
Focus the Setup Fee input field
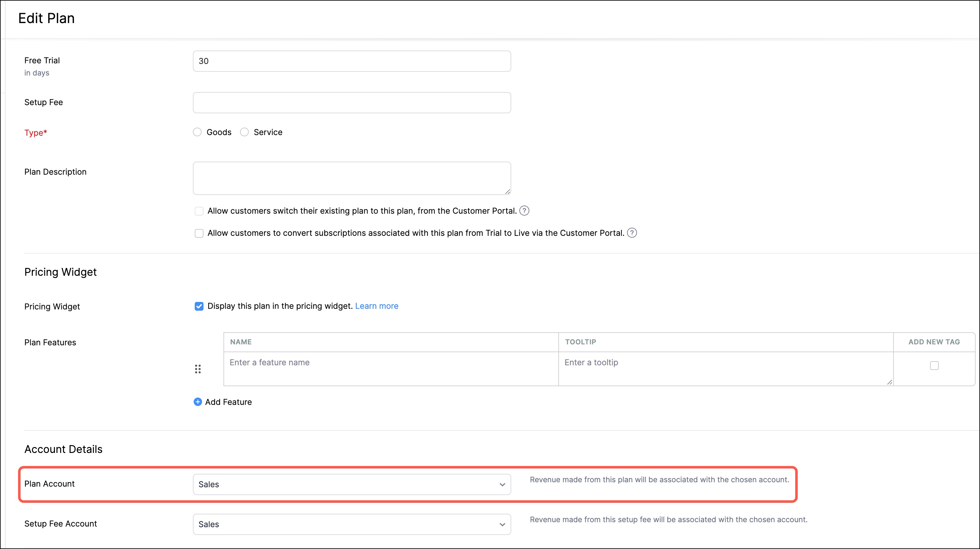[351, 102]
